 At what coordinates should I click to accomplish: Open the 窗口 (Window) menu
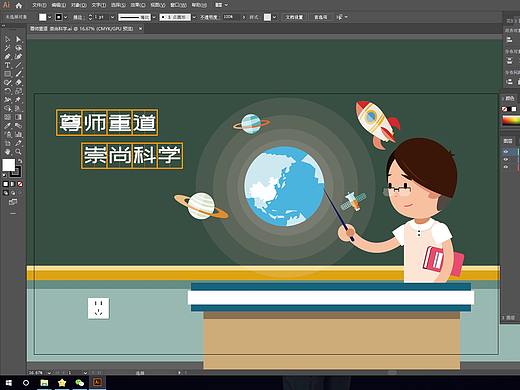click(x=179, y=5)
